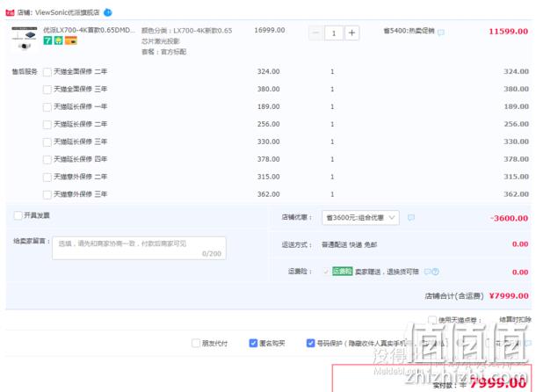Open the help question icon for 运费险

pos(435,272)
